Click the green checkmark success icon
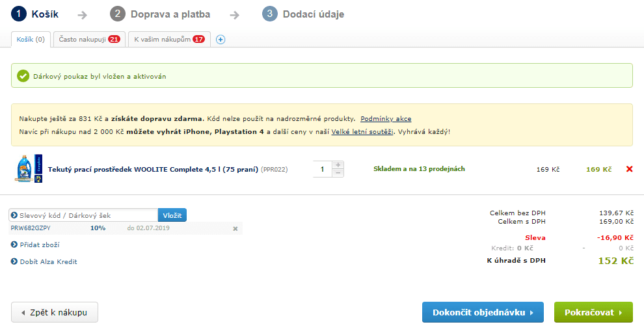The image size is (644, 331). pyautogui.click(x=23, y=76)
